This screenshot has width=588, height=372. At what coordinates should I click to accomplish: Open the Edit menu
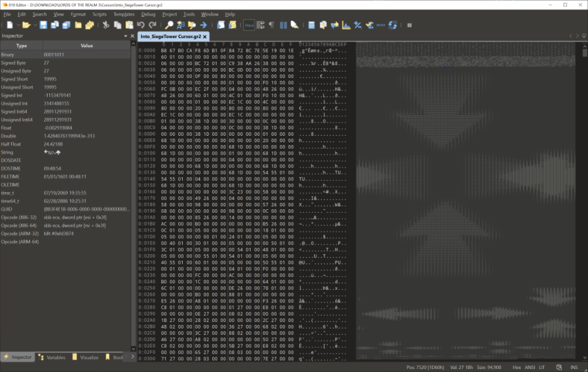22,14
